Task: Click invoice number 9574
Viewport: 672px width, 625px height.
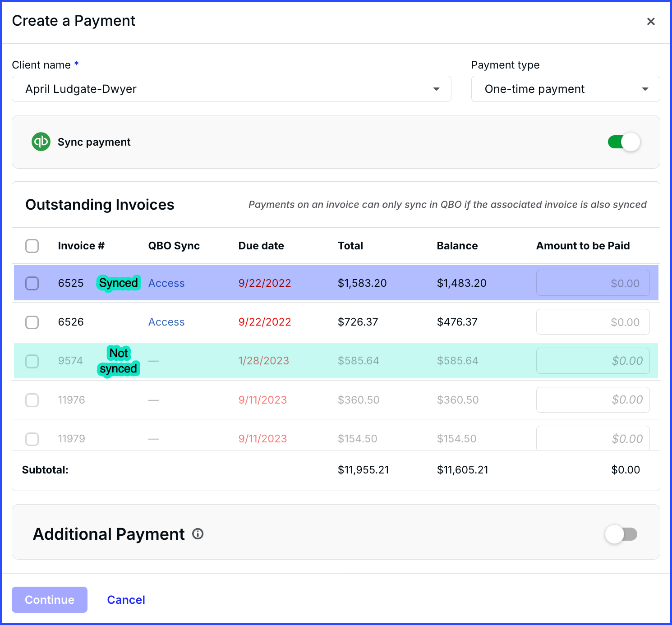Action: [70, 361]
